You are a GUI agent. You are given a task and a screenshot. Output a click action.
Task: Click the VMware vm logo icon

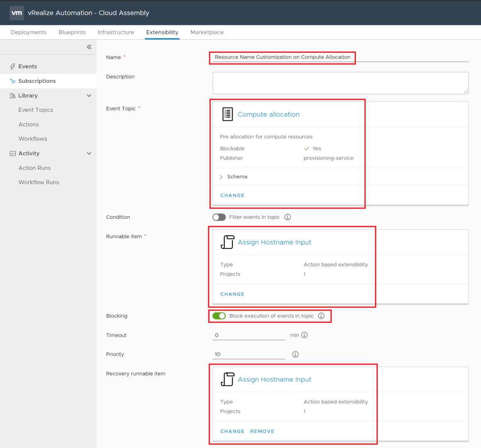pos(17,13)
